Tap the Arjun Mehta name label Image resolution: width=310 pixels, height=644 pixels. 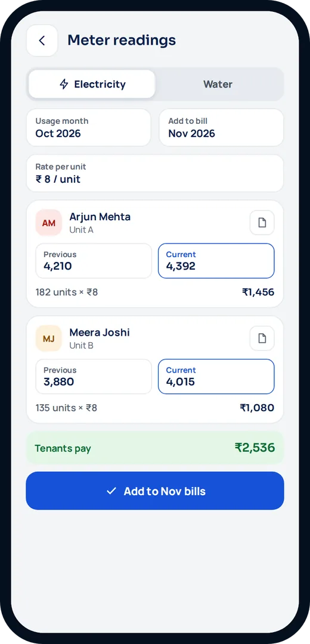(100, 217)
